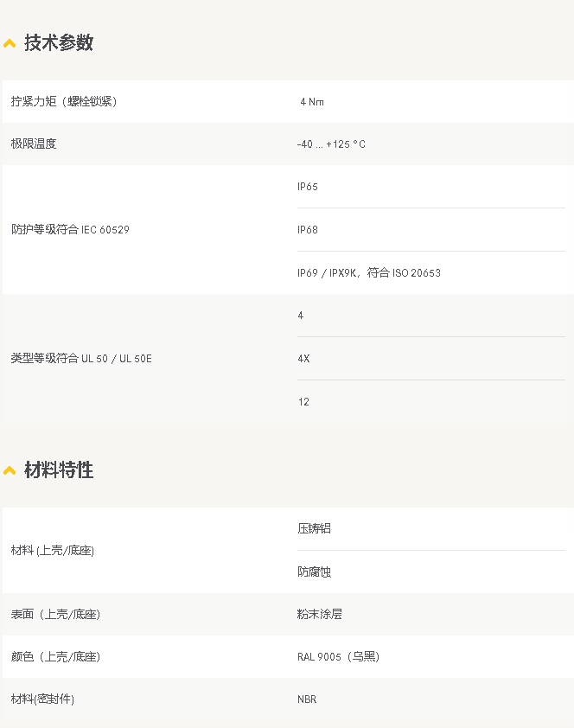Select the 拧紧力矩 (螺栓锁紧) row label
The width and height of the screenshot is (574, 728).
64,101
